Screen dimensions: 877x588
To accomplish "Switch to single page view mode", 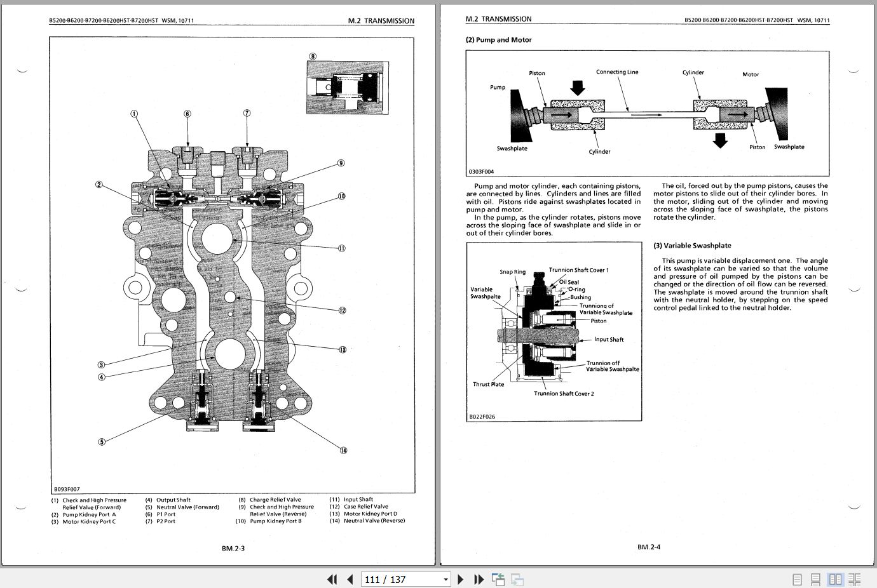I will 798,579.
